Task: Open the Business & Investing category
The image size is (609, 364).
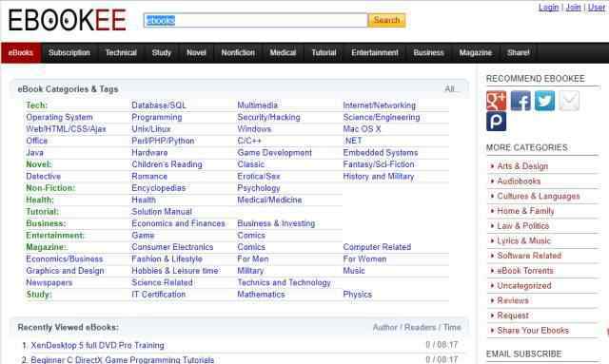Action: pyautogui.click(x=276, y=223)
